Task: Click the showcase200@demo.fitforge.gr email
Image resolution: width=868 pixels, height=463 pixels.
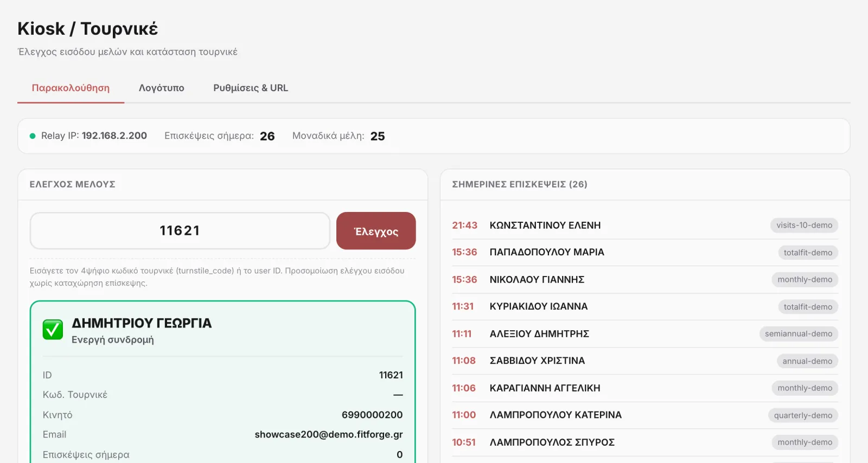Action: [x=329, y=435]
